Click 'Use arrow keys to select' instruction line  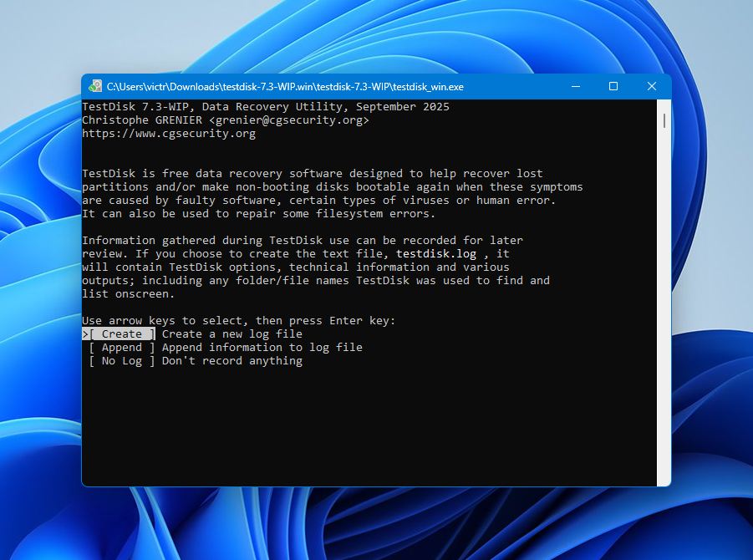pyautogui.click(x=239, y=320)
